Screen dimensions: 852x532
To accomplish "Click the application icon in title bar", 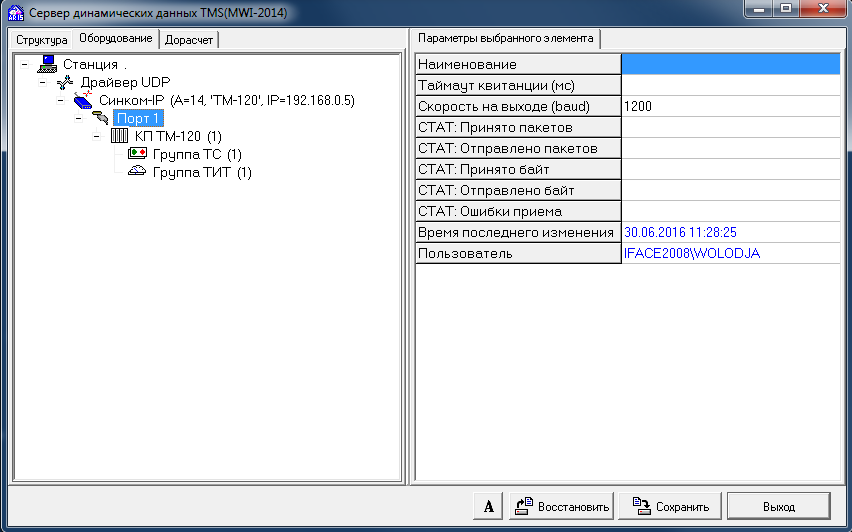I will (x=14, y=13).
